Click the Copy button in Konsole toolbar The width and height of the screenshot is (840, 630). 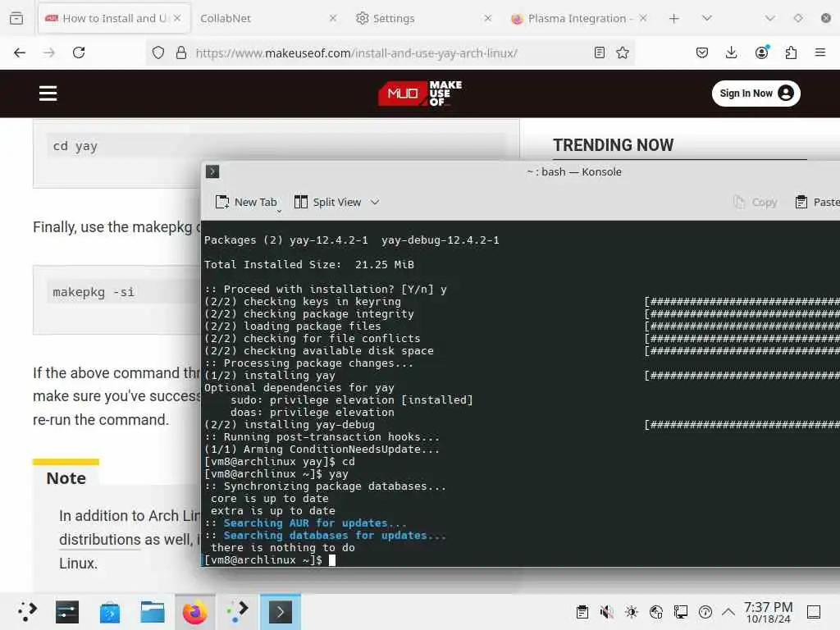756,203
